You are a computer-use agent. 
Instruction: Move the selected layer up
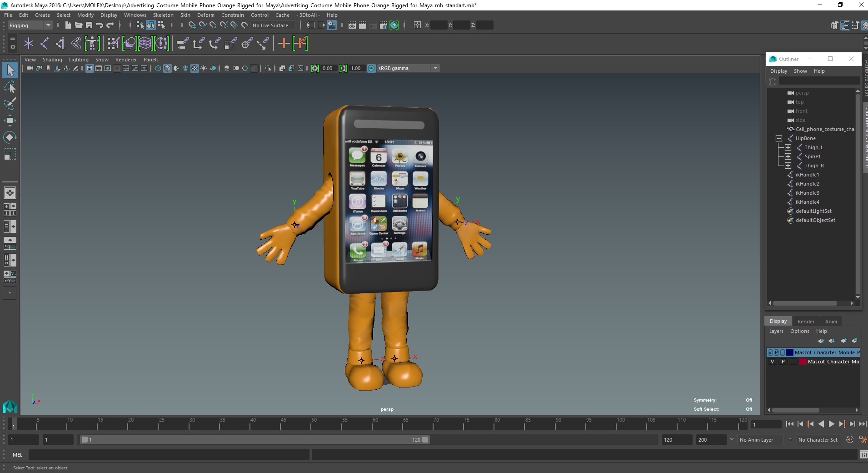point(821,341)
